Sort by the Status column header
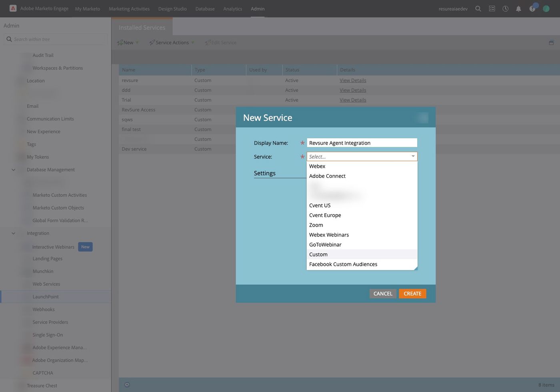 pos(310,70)
